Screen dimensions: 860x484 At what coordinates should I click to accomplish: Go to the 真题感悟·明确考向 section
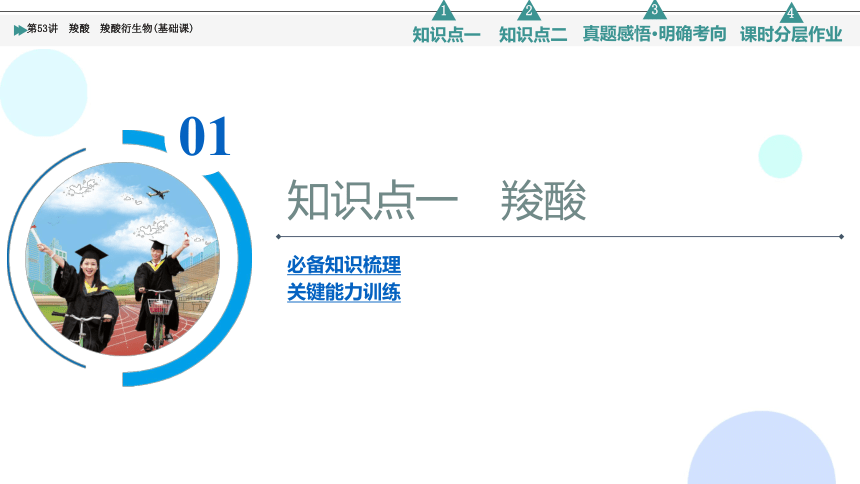(654, 34)
